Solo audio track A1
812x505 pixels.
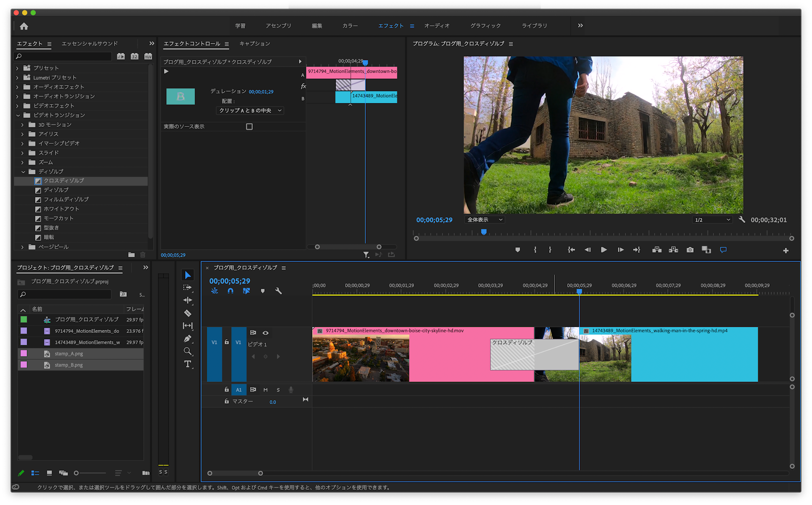(x=278, y=390)
